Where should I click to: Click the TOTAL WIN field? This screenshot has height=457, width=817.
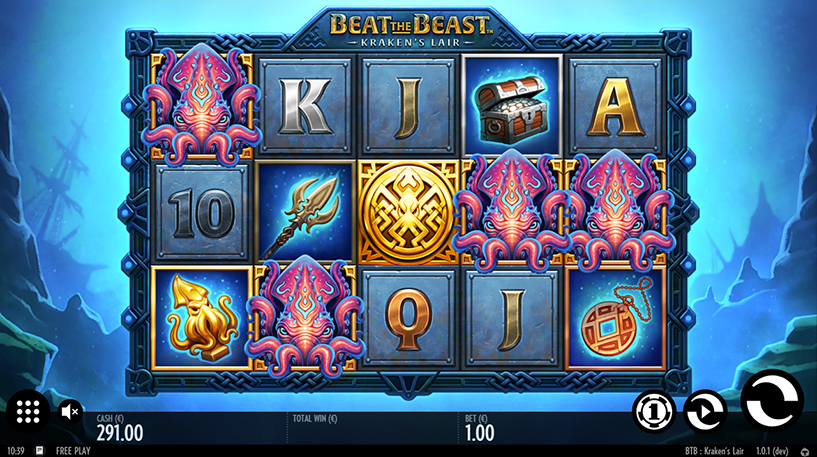point(372,427)
